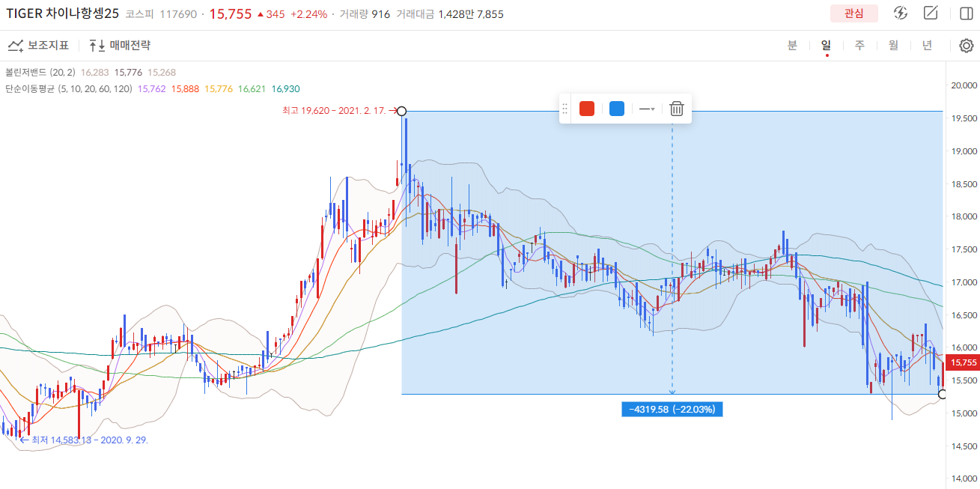Click the stock name TIGER 차이나항셍25

63,13
